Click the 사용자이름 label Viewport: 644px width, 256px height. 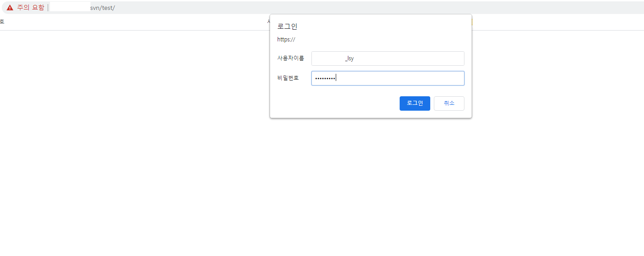coord(291,58)
